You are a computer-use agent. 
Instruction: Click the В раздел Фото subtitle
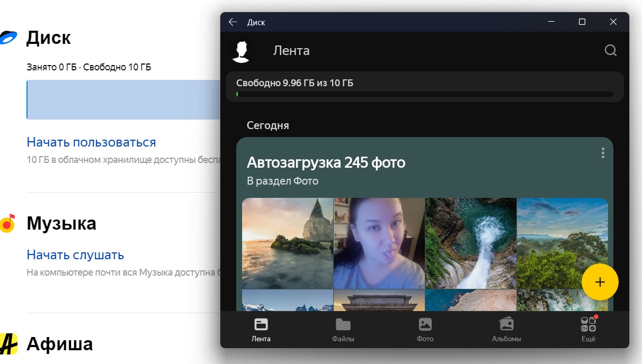pyautogui.click(x=282, y=181)
